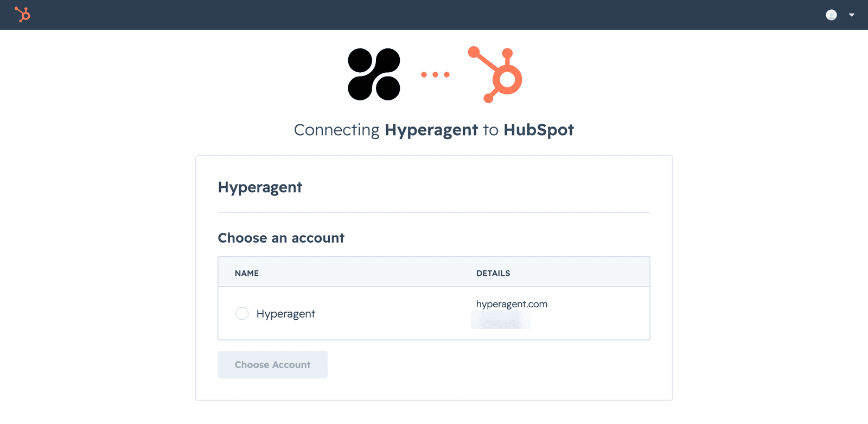Click the Hyperagent card heading
Screen dimensions: 868x424
click(260, 187)
